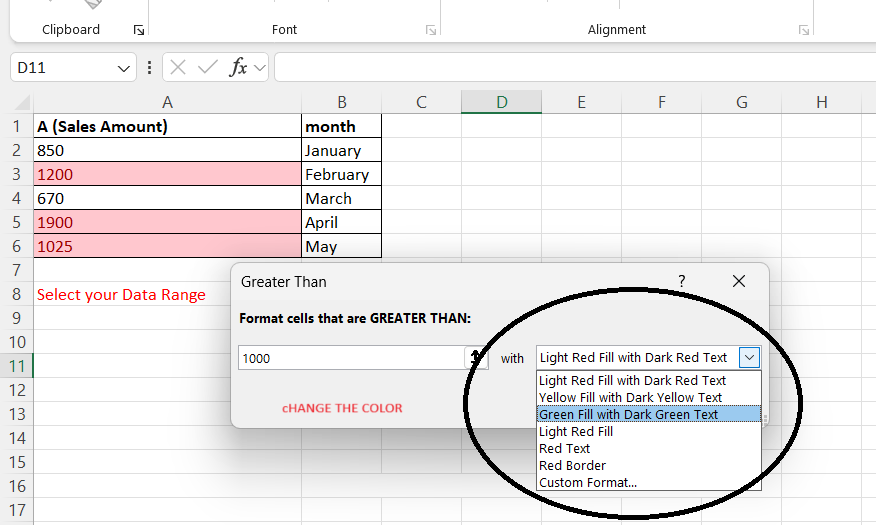
Task: Select column C header
Action: coord(421,102)
